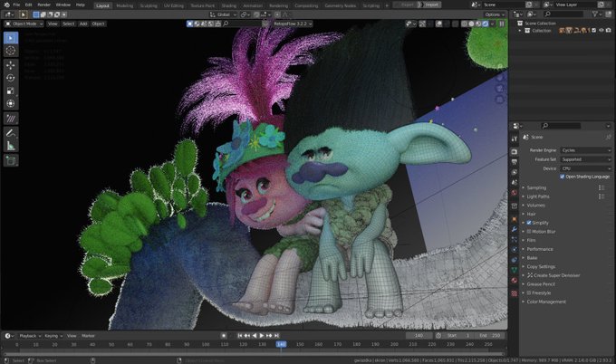Open the Texture properties tab
The width and height of the screenshot is (616, 364).
pos(515,293)
